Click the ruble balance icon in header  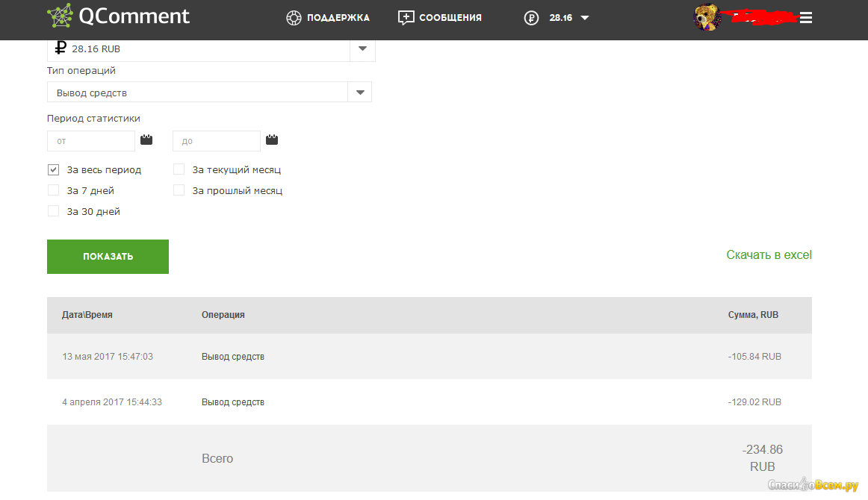531,18
